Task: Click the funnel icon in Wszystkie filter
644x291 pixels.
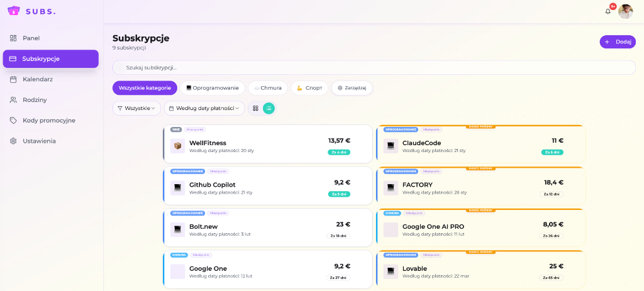Action: pos(120,108)
